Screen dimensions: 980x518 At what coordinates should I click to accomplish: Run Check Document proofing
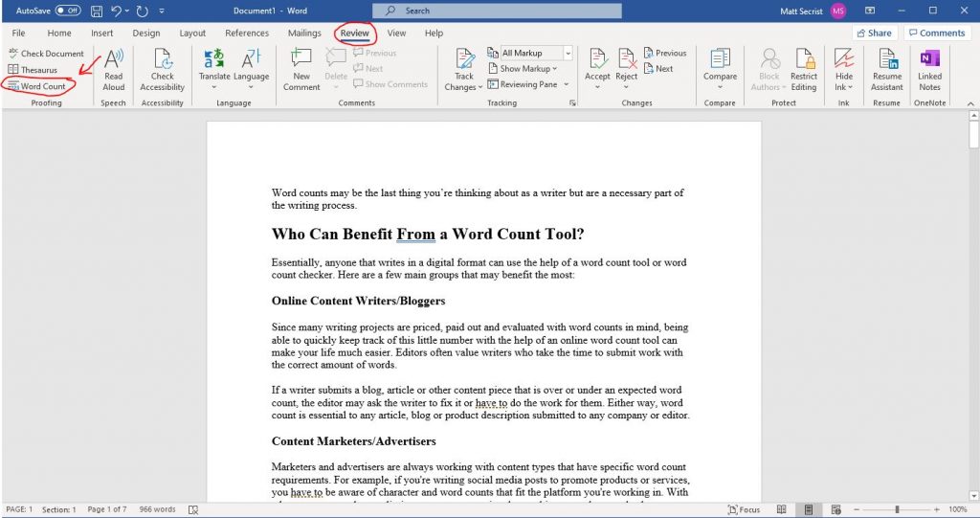pos(46,54)
